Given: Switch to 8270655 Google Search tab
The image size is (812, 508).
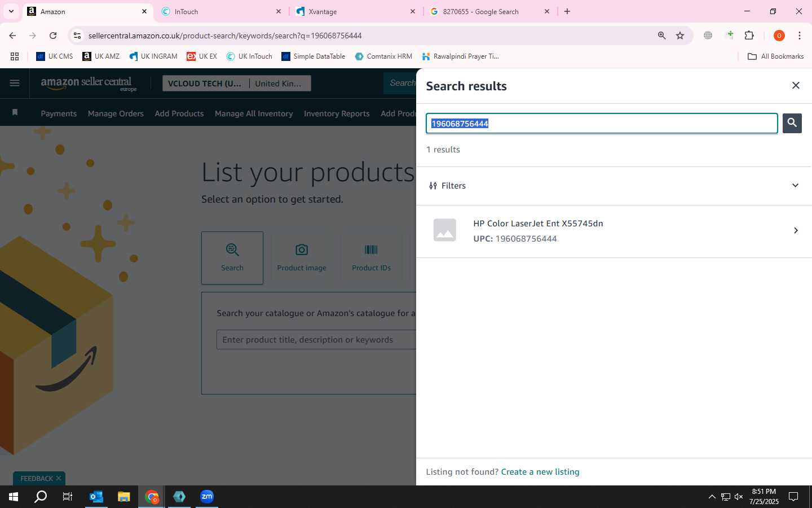Looking at the screenshot, I should point(489,11).
